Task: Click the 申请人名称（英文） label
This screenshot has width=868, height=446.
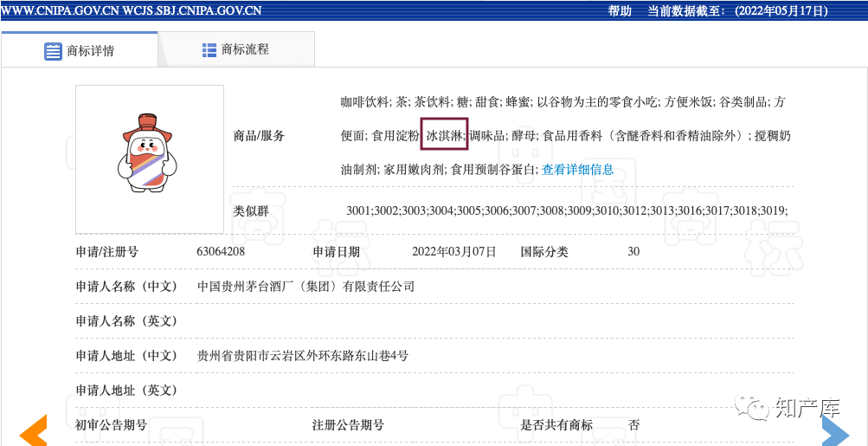Action: (126, 321)
